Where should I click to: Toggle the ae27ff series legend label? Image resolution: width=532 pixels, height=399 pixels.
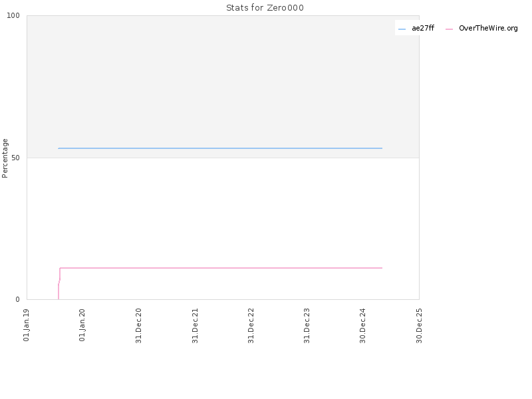[x=423, y=28]
